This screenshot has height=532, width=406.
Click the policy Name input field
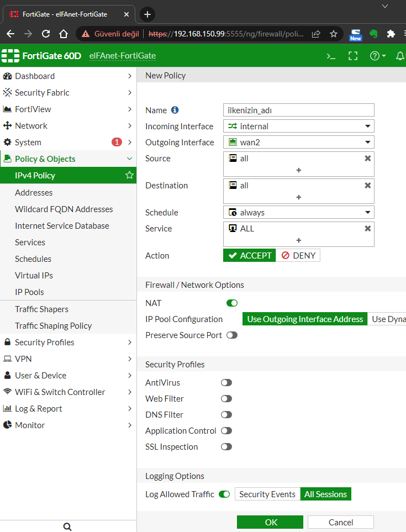(x=299, y=110)
